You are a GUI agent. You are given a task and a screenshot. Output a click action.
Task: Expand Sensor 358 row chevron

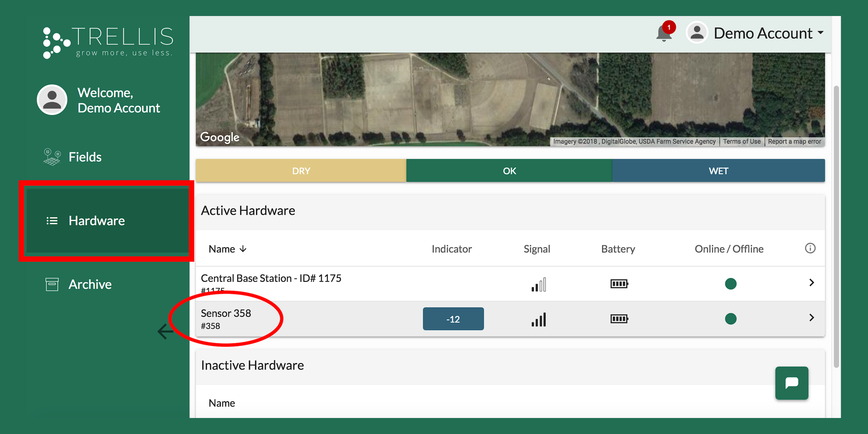point(811,318)
